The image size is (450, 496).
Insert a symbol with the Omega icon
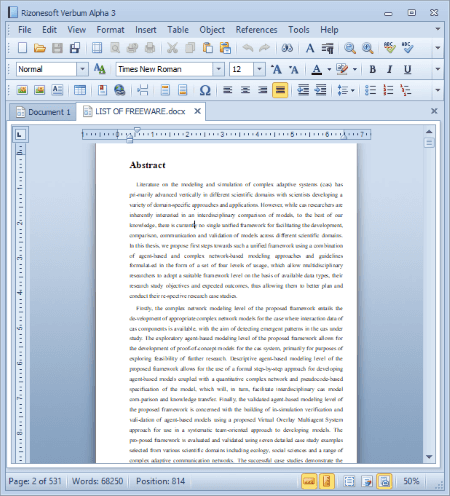pyautogui.click(x=205, y=90)
